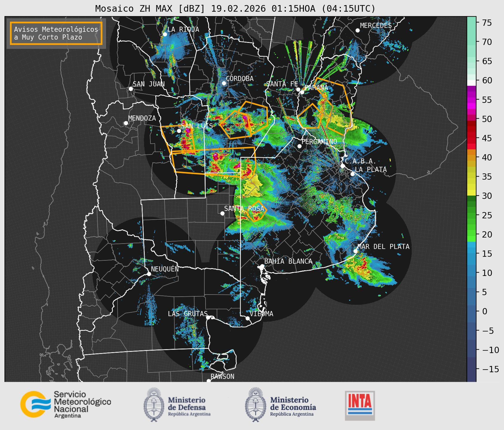Click the magenta 55 dBZ color band
Image resolution: width=504 pixels, height=430 pixels.
click(471, 100)
